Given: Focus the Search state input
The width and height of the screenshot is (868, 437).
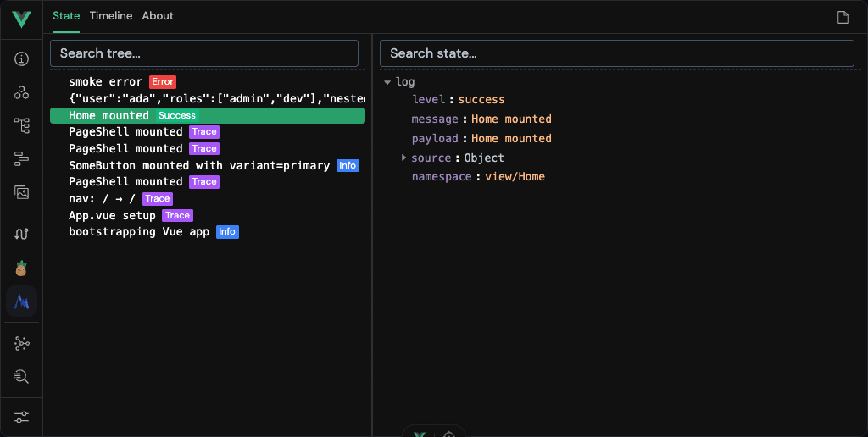Looking at the screenshot, I should tap(617, 53).
